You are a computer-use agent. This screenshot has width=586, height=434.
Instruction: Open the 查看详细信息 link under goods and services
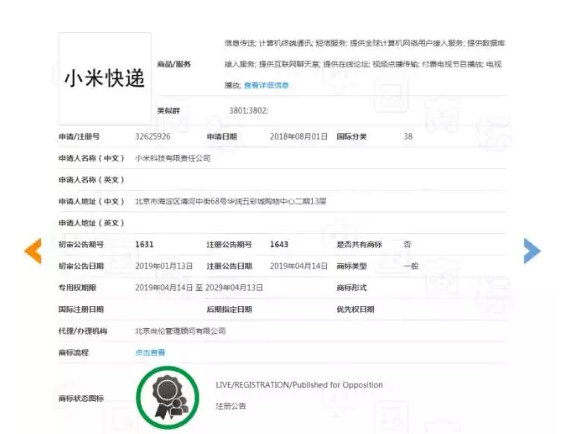point(266,86)
